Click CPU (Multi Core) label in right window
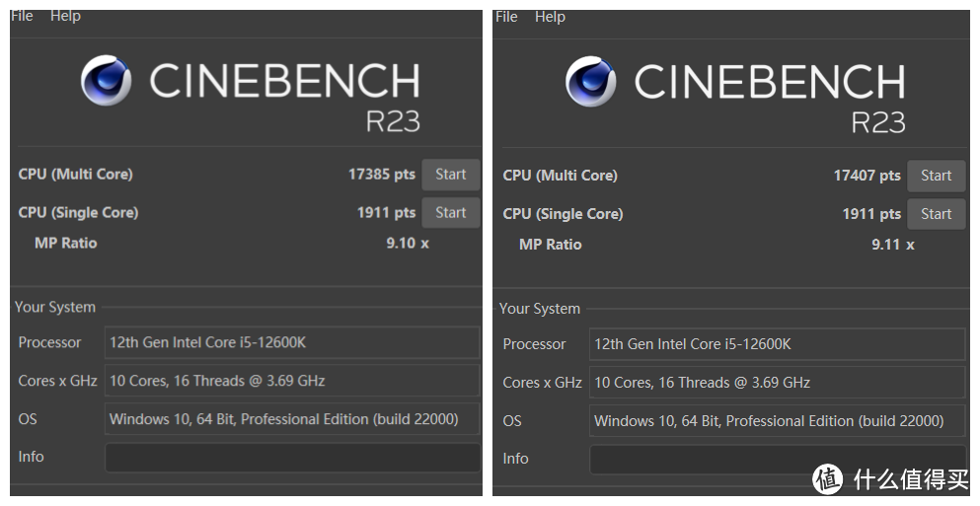 coord(560,176)
